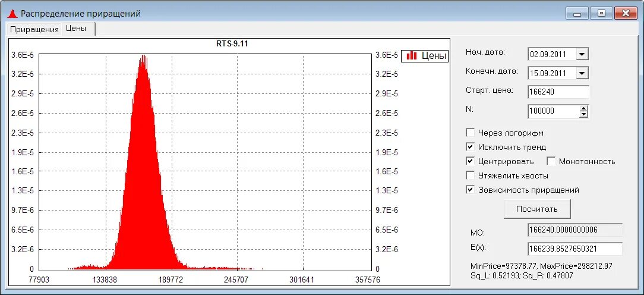Click the left y-axis label 3.6E-5
Image resolution: width=644 pixels, height=295 pixels.
[x=23, y=55]
